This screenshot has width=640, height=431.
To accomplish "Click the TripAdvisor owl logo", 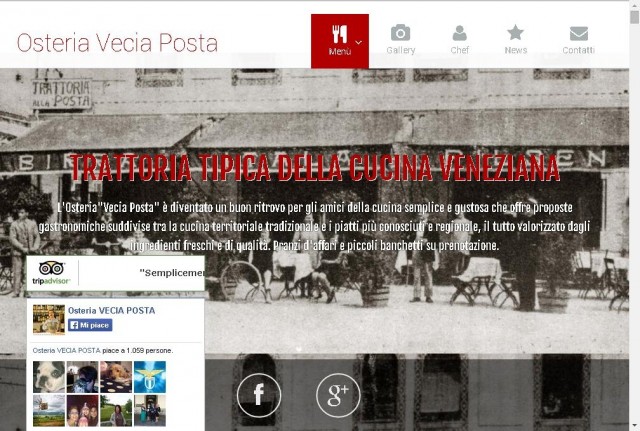I will (x=51, y=273).
